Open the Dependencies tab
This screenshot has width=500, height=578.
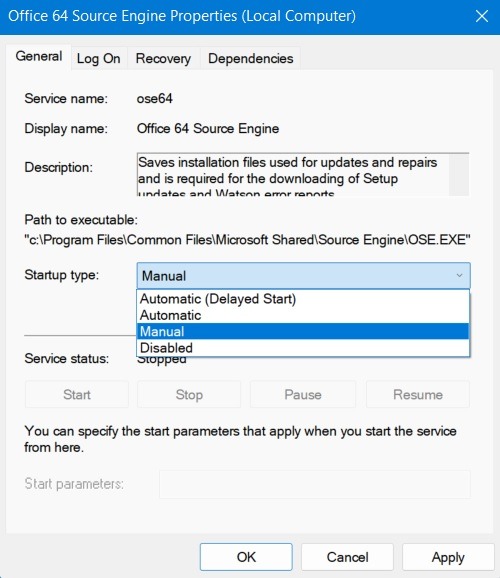click(x=251, y=58)
